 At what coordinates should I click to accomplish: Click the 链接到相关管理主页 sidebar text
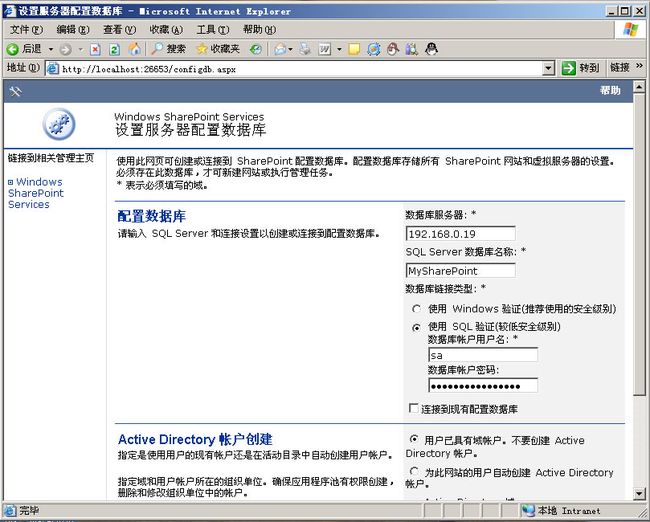(51, 158)
